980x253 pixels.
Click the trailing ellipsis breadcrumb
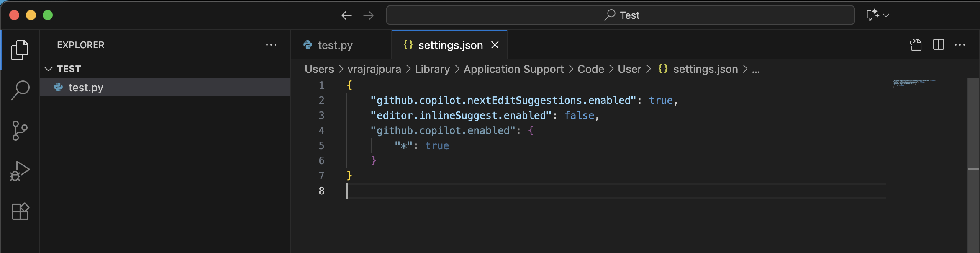pyautogui.click(x=756, y=70)
